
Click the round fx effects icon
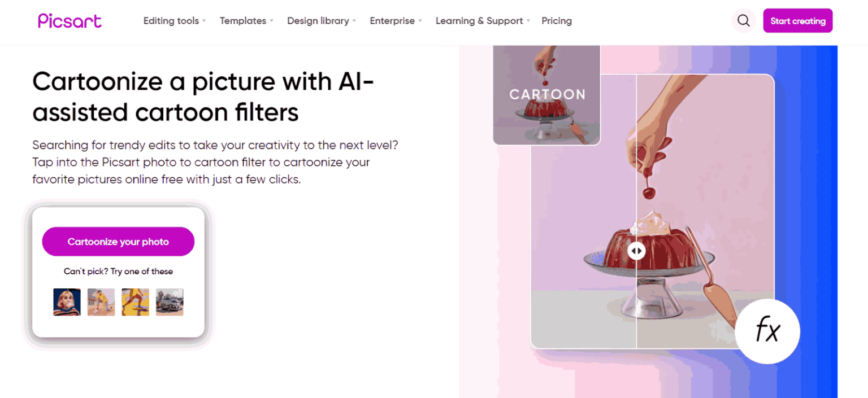tap(767, 331)
